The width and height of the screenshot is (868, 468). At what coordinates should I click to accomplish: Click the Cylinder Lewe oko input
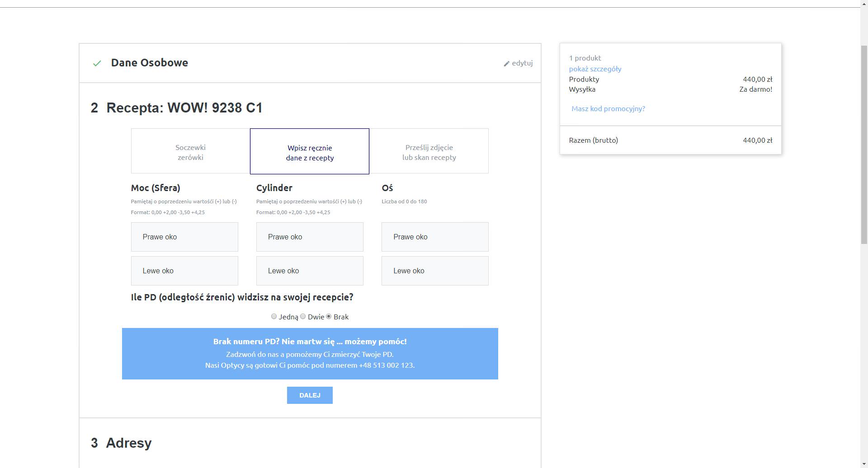pos(310,271)
